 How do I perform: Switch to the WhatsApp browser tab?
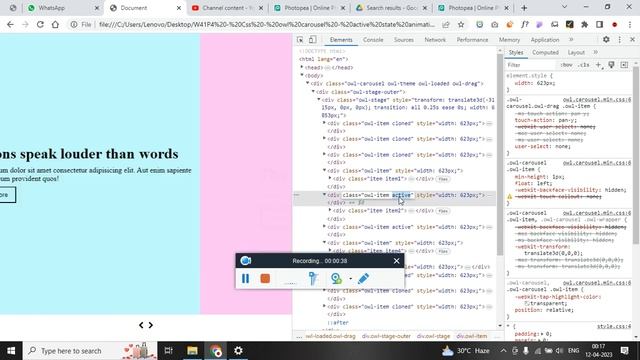(x=63, y=8)
